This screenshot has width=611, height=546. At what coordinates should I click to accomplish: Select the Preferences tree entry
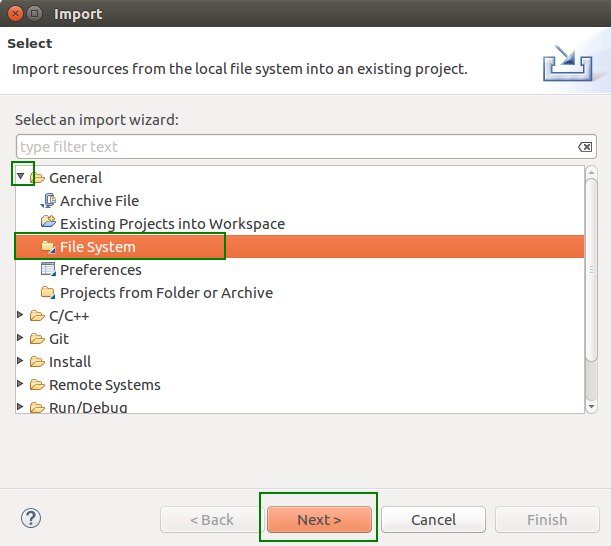[100, 270]
